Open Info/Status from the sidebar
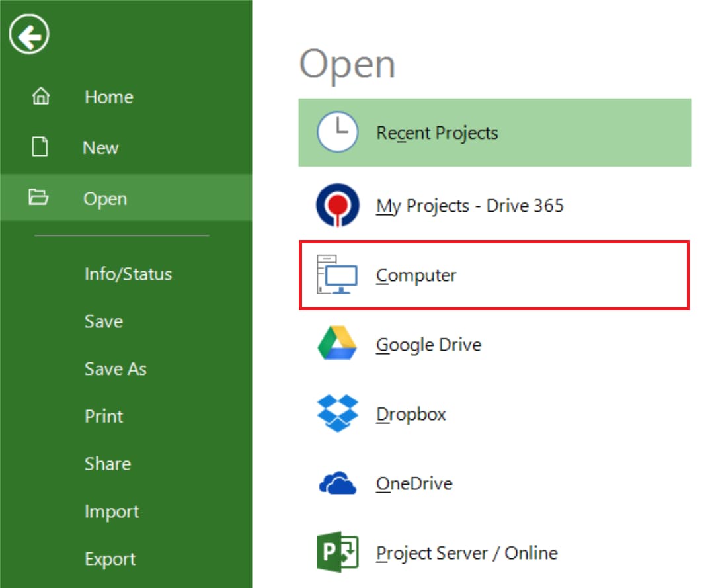706x588 pixels. pyautogui.click(x=128, y=274)
